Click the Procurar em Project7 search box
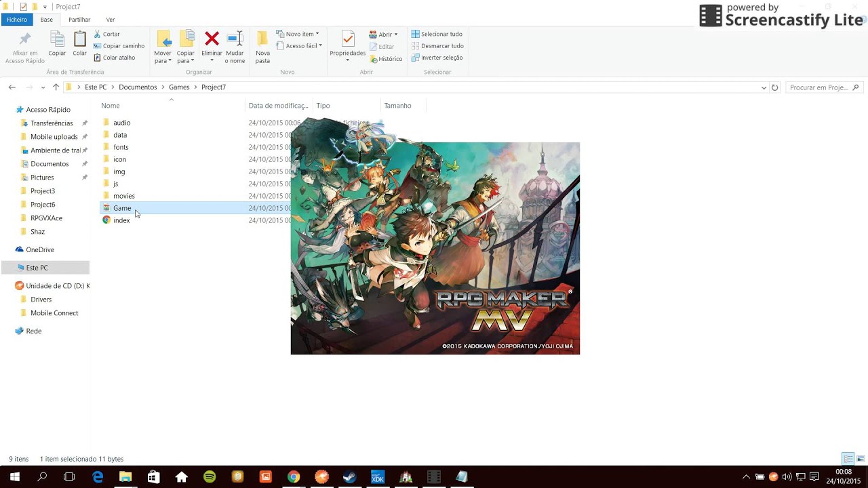This screenshot has height=488, width=868. click(x=824, y=87)
